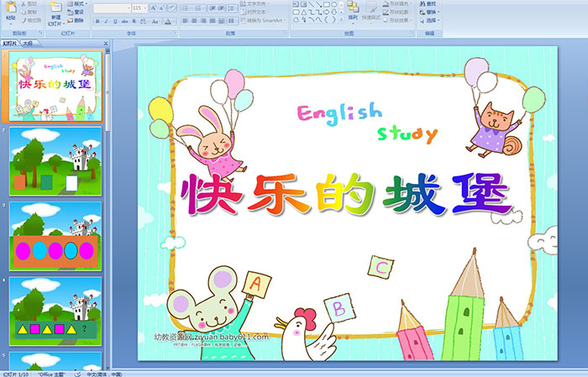Open Shape Effects (形状效果) menu

tap(397, 20)
